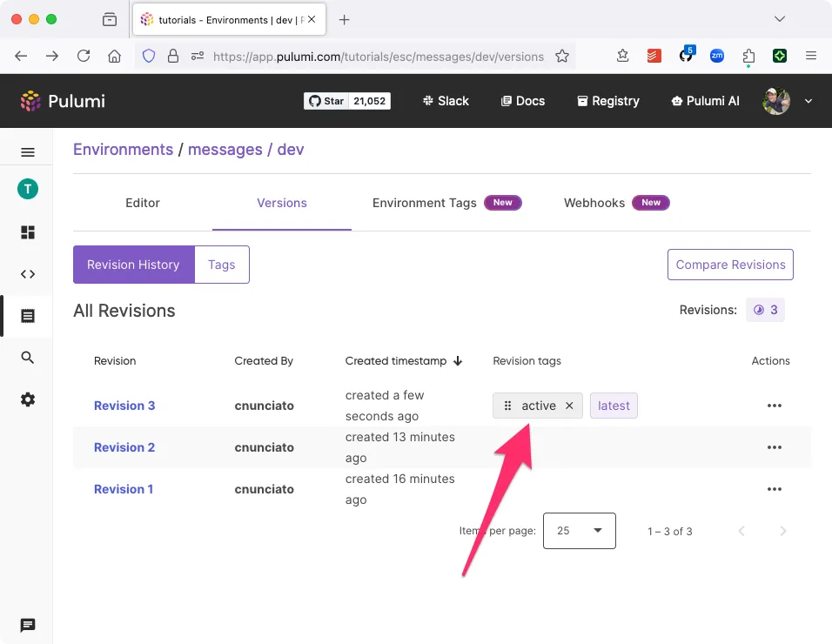The image size is (832, 644).
Task: Click the padlock site info icon
Action: (x=173, y=56)
